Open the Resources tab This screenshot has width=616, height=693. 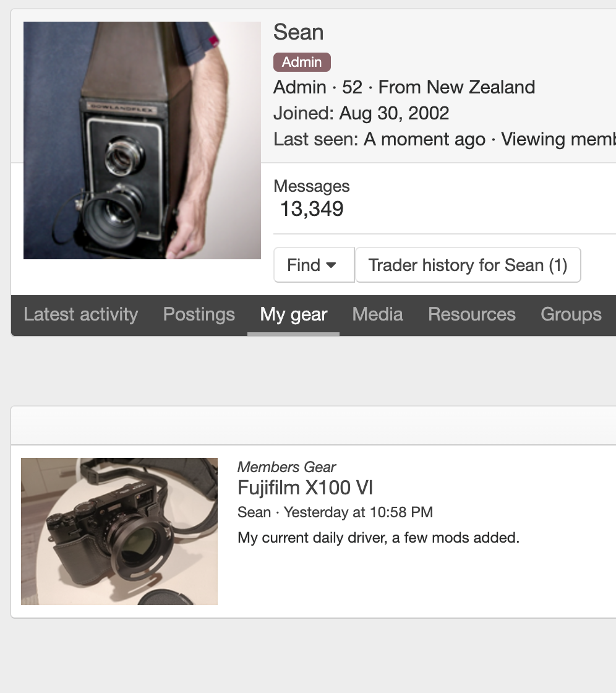[471, 314]
